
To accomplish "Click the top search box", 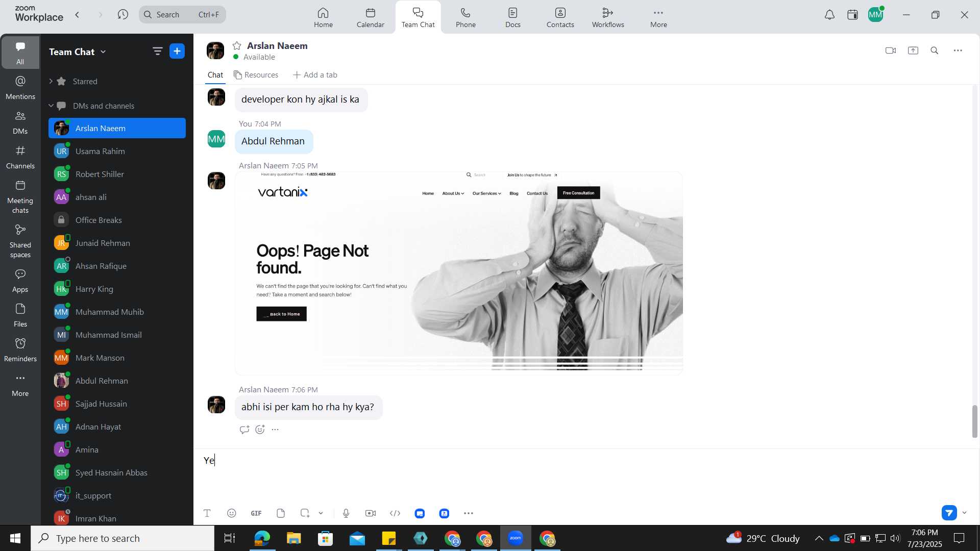I will 182,14.
